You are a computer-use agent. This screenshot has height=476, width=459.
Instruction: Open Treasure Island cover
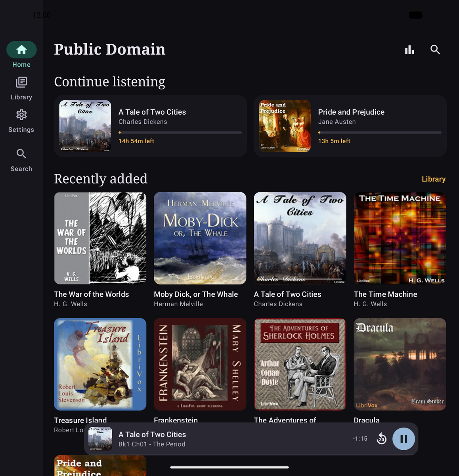(100, 364)
